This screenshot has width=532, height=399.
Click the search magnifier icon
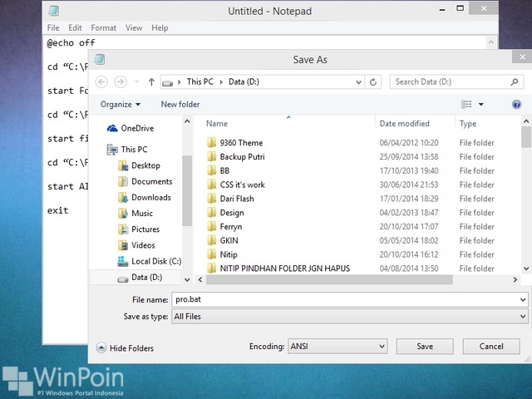tap(515, 81)
